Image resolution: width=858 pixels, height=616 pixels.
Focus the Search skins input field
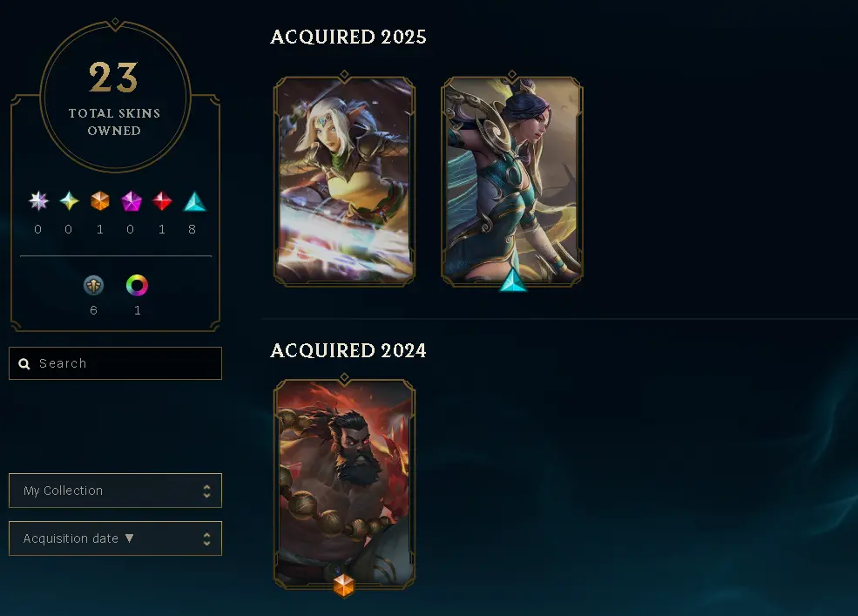(116, 363)
